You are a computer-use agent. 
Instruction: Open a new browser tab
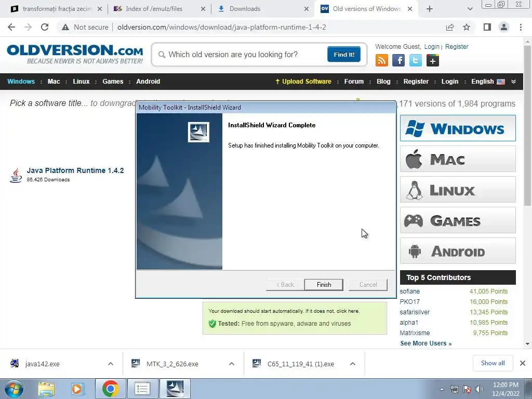click(x=430, y=9)
